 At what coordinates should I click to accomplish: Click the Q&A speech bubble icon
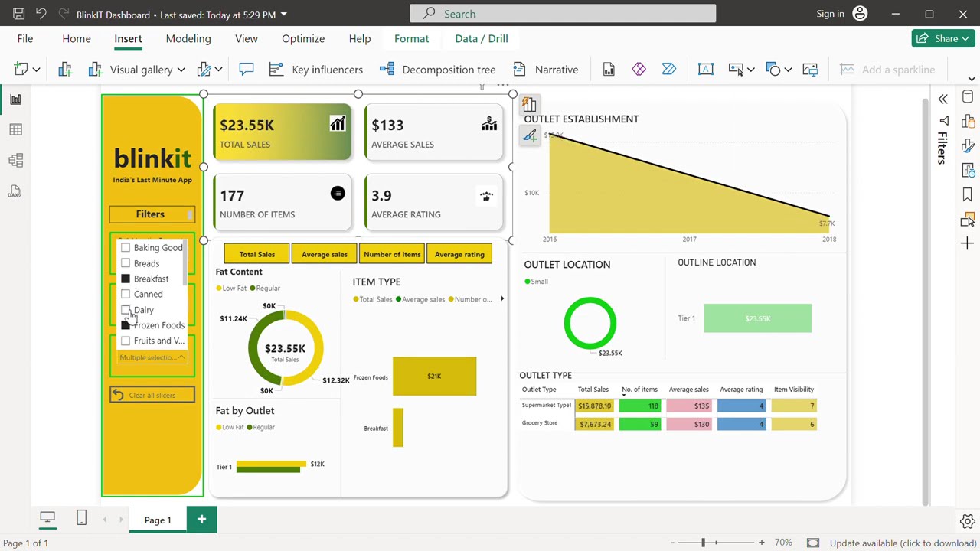[246, 70]
